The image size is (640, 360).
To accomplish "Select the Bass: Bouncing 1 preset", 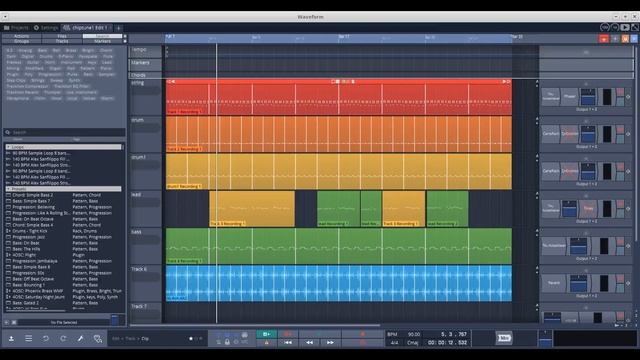I will tap(63, 285).
